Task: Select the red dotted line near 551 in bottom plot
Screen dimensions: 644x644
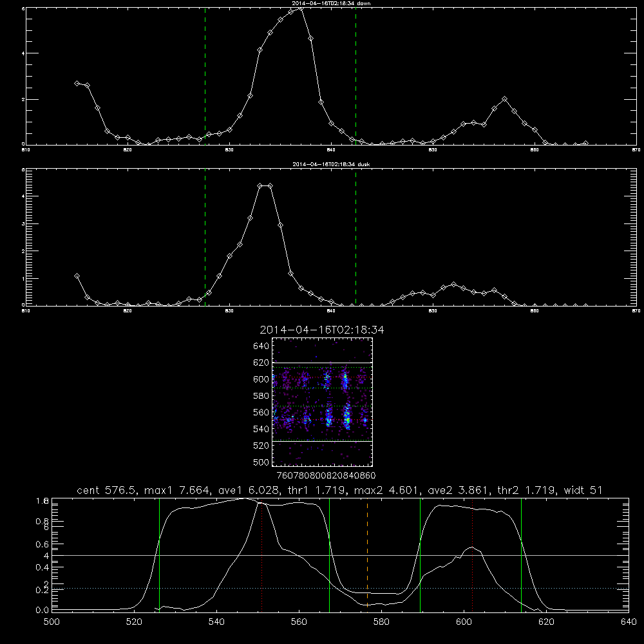Action: coord(261,554)
